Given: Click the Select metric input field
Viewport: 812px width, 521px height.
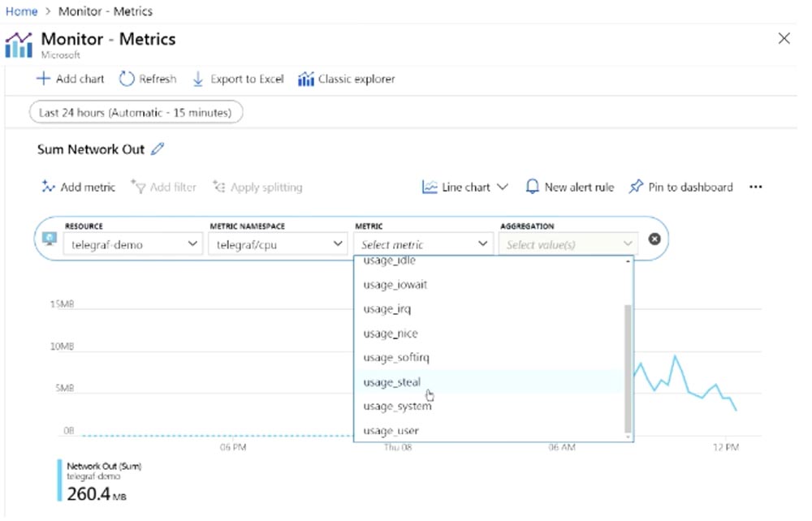Looking at the screenshot, I should [414, 244].
